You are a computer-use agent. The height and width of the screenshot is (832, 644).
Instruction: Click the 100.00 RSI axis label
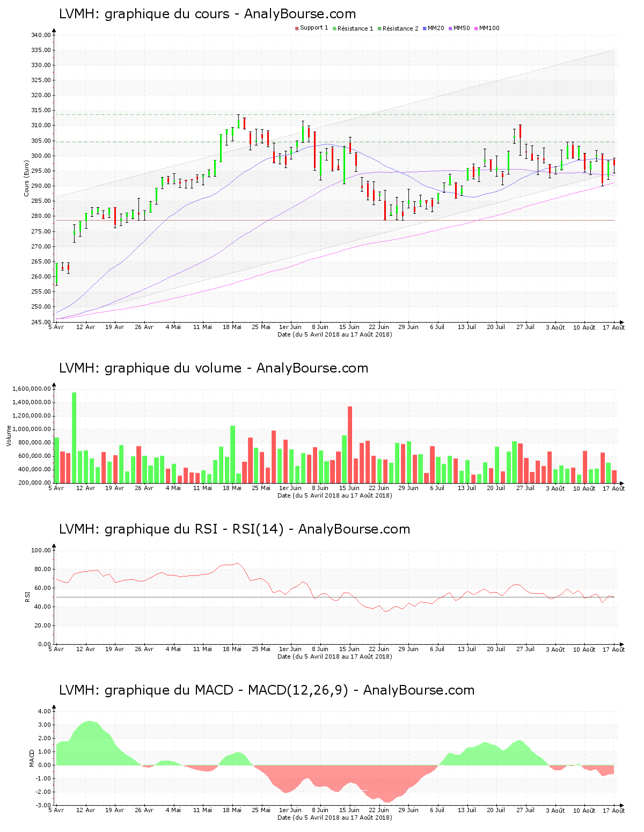coord(41,550)
